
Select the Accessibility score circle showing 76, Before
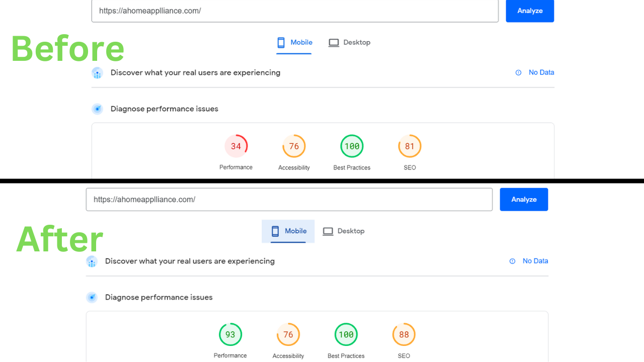(x=294, y=146)
